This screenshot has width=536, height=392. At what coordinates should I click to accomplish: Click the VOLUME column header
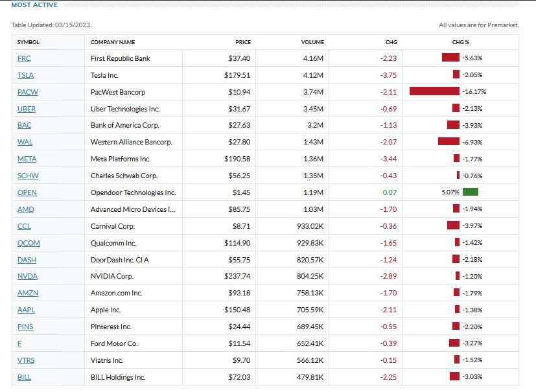point(312,42)
